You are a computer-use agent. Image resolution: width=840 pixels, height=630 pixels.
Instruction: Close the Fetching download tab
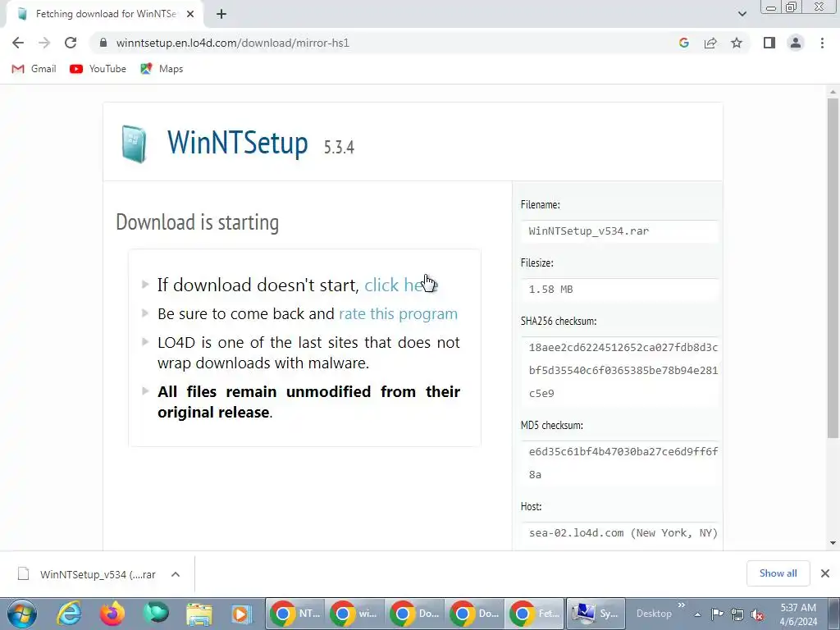[x=190, y=14]
